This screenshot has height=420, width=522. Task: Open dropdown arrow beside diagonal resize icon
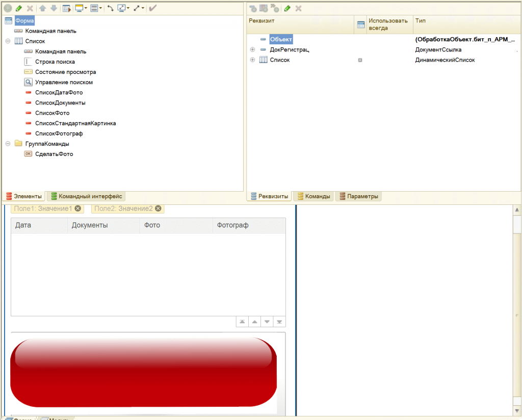(x=143, y=8)
